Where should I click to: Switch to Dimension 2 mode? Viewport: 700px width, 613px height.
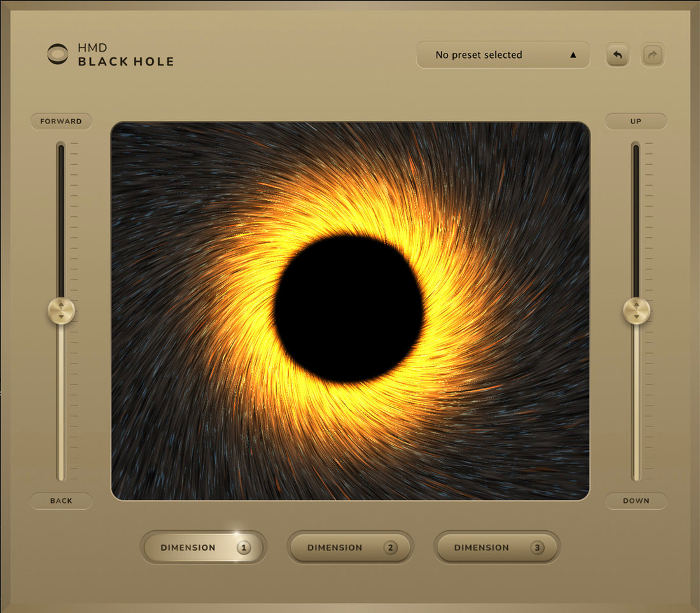coord(350,547)
